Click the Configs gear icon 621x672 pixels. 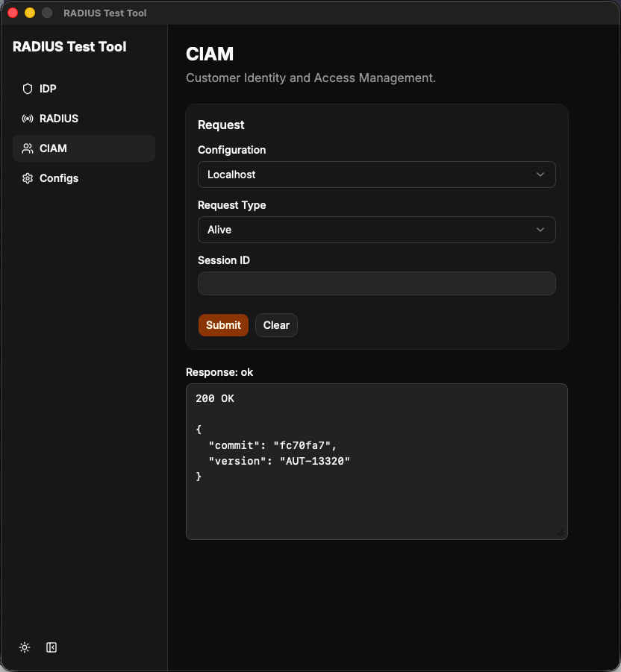tap(28, 178)
